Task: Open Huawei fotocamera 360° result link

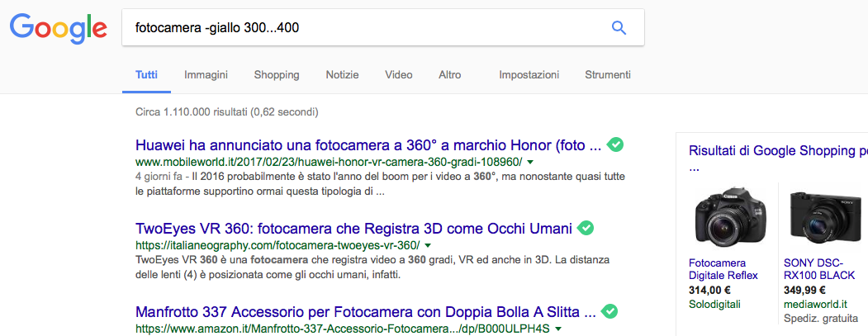Action: coord(368,145)
